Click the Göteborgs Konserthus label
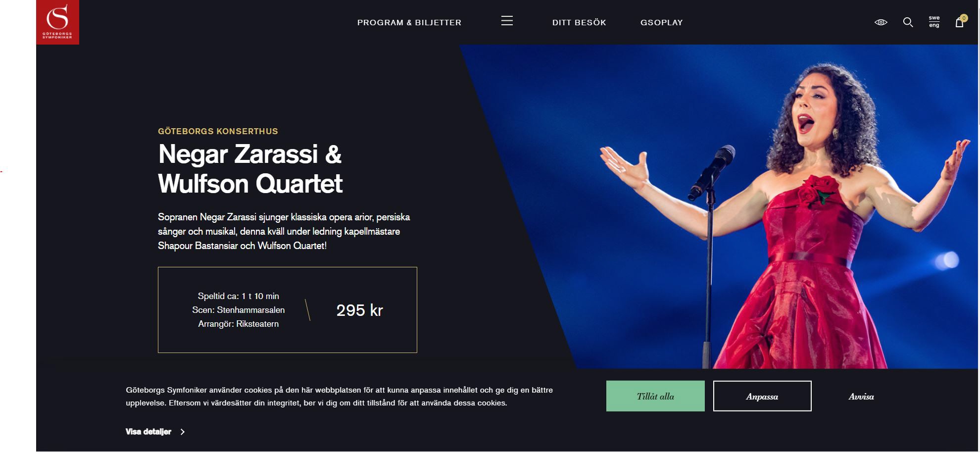 coord(218,131)
